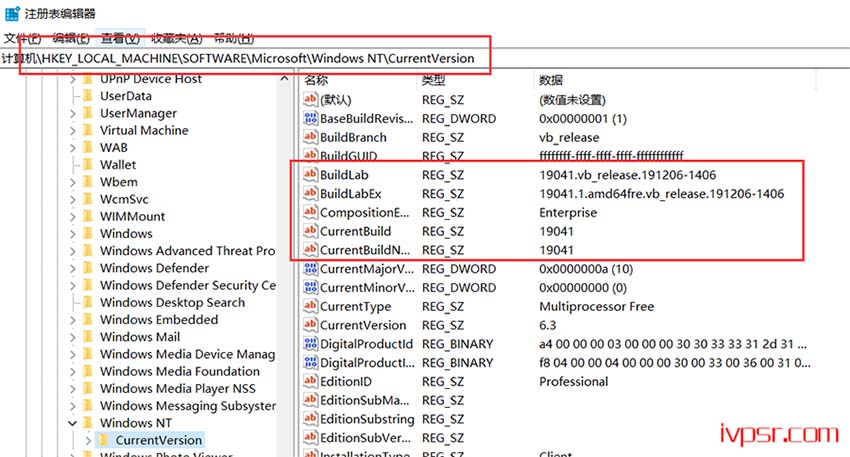Click the binary icon of DigitalProductId value

coord(310,343)
